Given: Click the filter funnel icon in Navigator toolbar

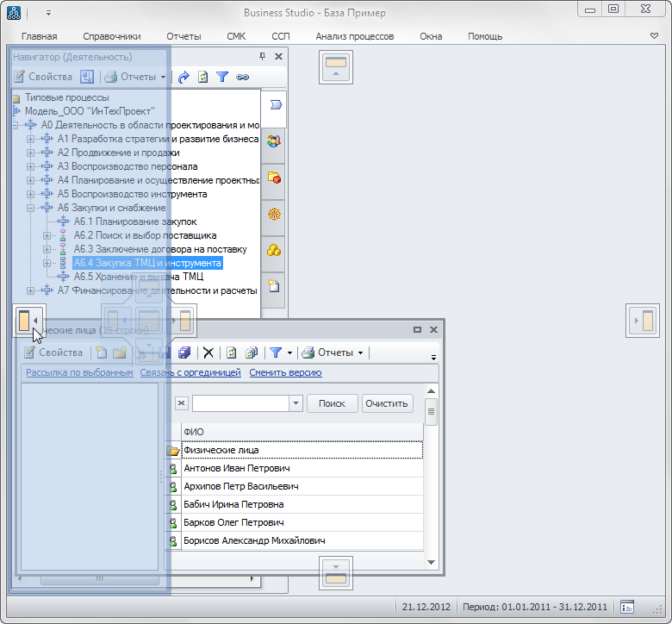Looking at the screenshot, I should (222, 77).
